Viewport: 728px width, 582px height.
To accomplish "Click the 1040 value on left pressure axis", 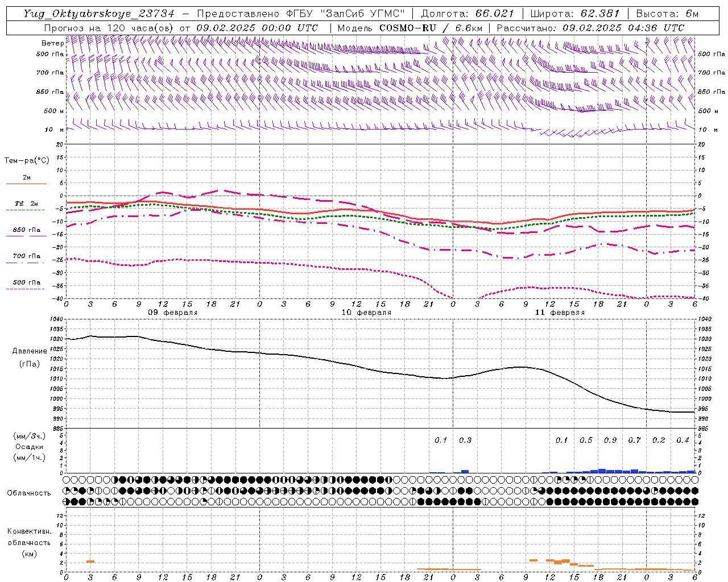I will (57, 319).
